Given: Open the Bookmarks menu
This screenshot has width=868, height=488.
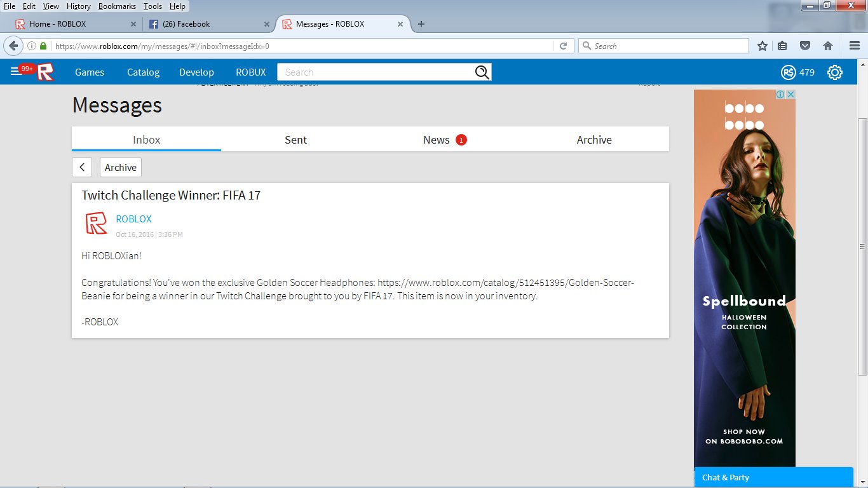Looking at the screenshot, I should [x=117, y=6].
